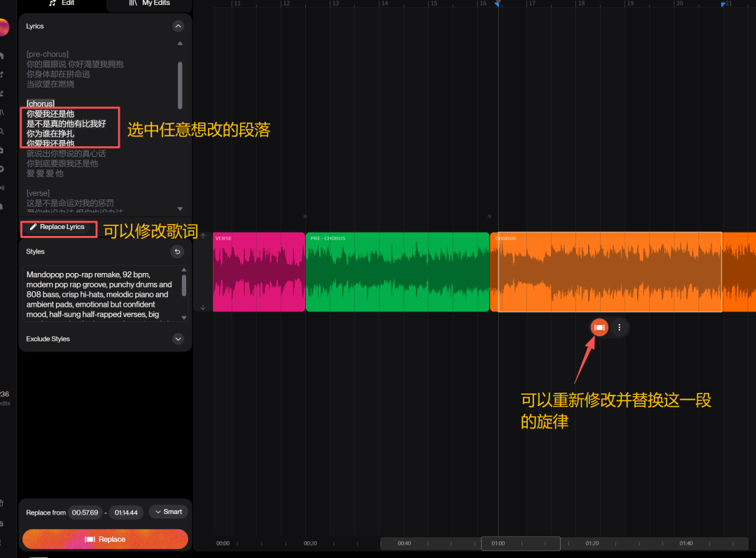Open the Smart mode dropdown
The height and width of the screenshot is (558, 756).
169,512
